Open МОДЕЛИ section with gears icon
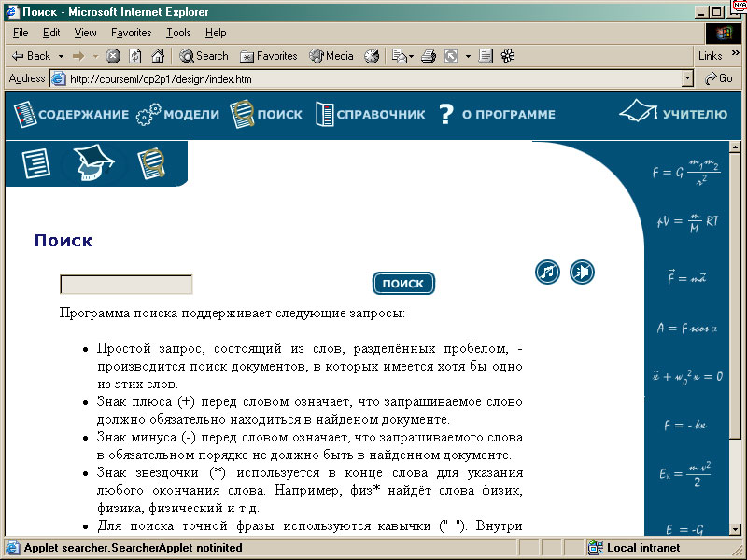Image resolution: width=747 pixels, height=560 pixels. (x=177, y=115)
